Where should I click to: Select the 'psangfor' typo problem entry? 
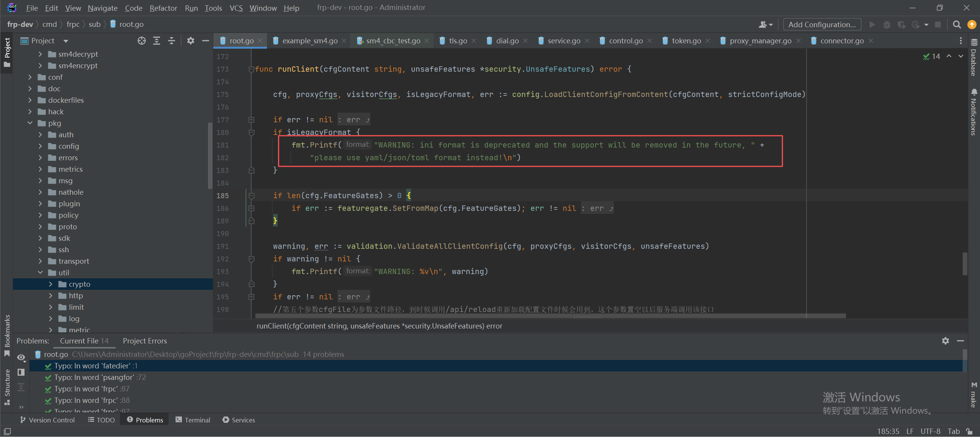(94, 377)
